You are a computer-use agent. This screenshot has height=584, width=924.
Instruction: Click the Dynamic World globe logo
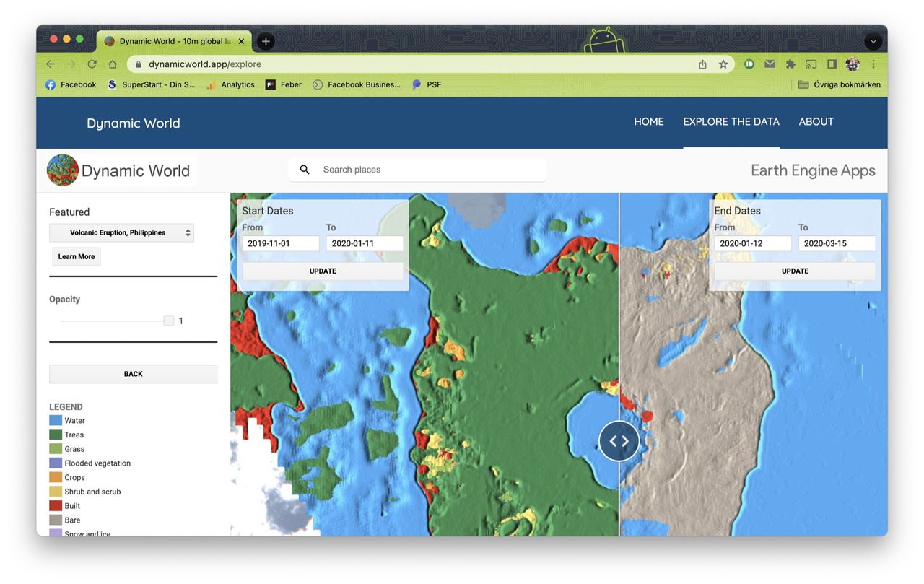pyautogui.click(x=63, y=170)
